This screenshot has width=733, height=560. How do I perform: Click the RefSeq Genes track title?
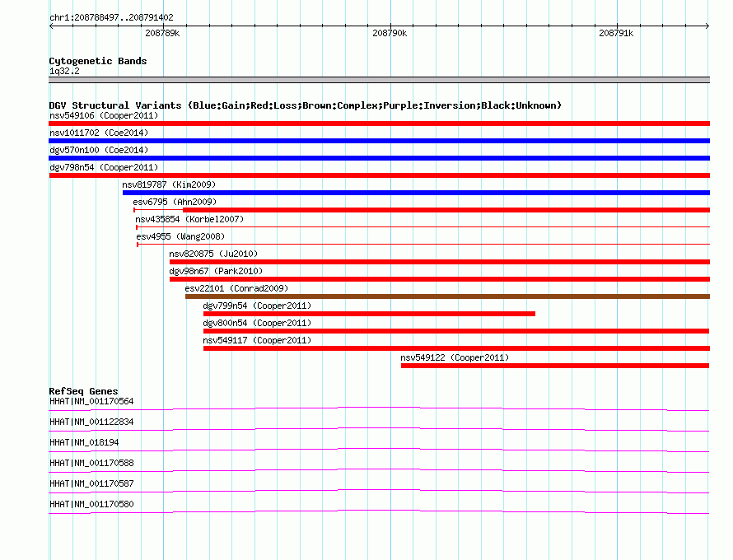pyautogui.click(x=83, y=391)
